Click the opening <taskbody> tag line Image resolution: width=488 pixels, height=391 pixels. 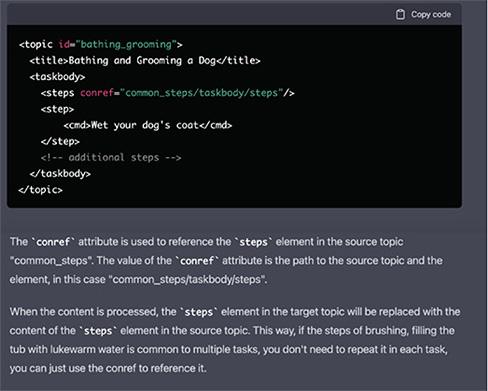[57, 77]
